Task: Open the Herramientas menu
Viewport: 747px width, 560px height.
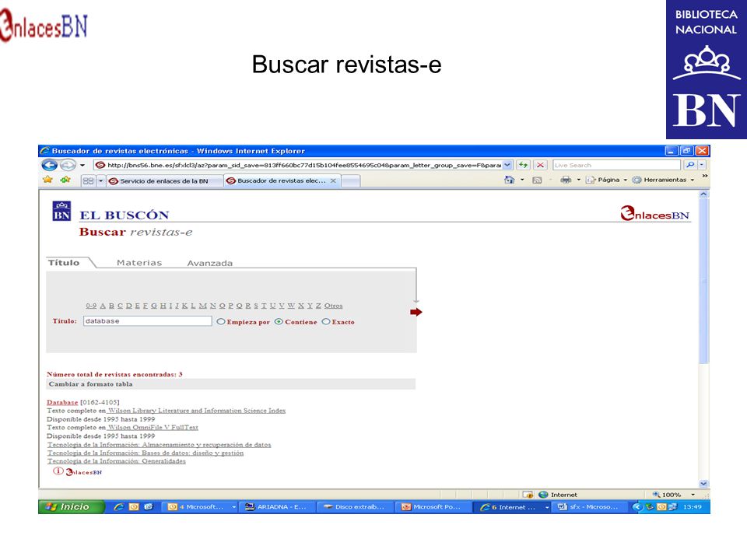Action: pos(663,180)
